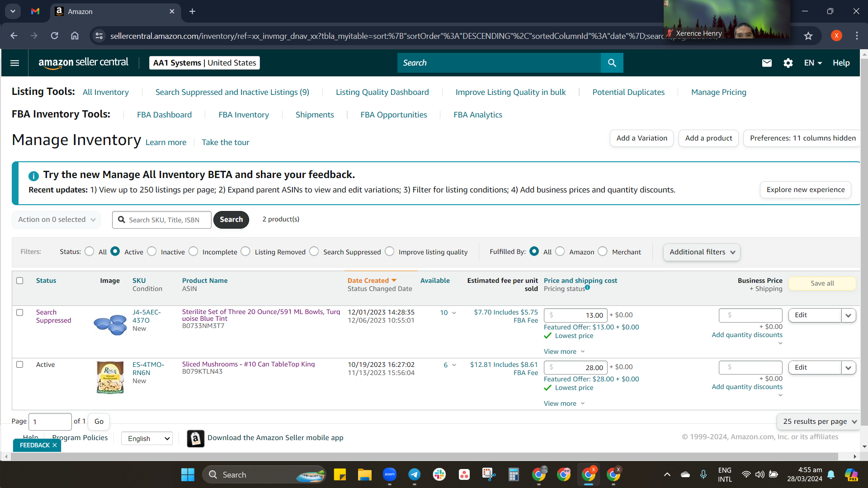The image size is (868, 488).
Task: Open the Gmail pinned tab
Action: click(x=35, y=11)
